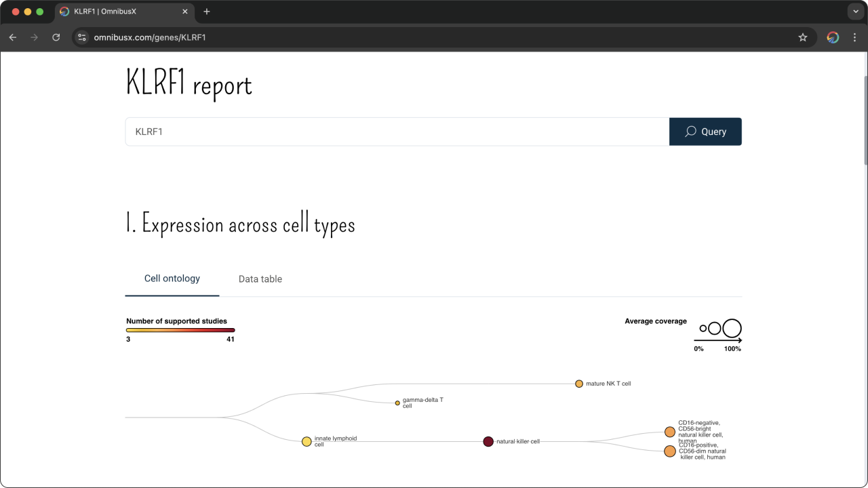Bookmark this page with the star icon
Image resolution: width=868 pixels, height=488 pixels.
point(803,37)
